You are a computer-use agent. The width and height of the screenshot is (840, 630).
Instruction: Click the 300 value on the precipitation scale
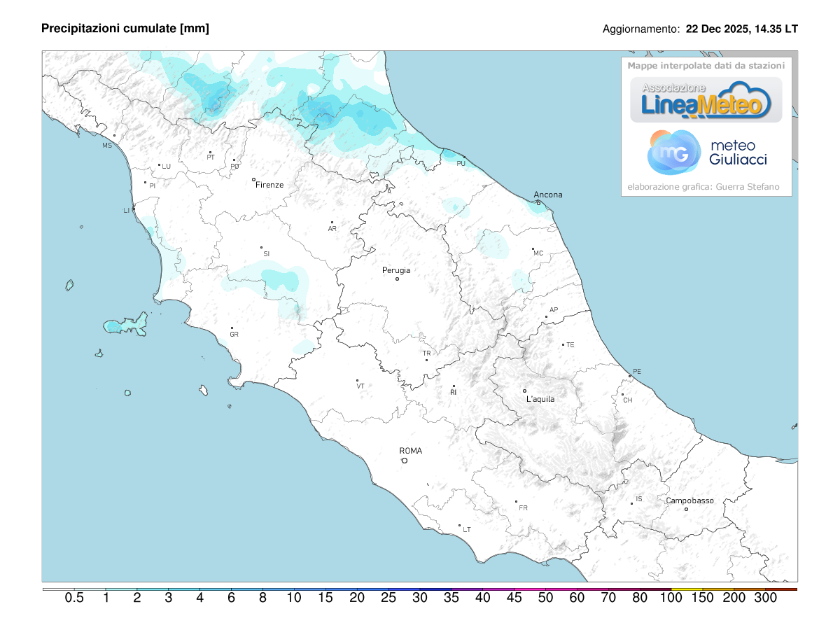point(766,598)
